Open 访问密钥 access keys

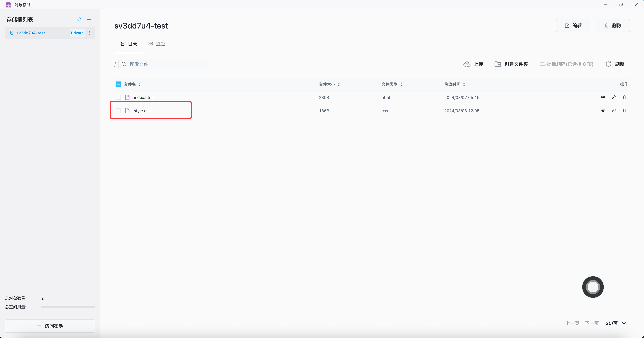[x=50, y=326]
